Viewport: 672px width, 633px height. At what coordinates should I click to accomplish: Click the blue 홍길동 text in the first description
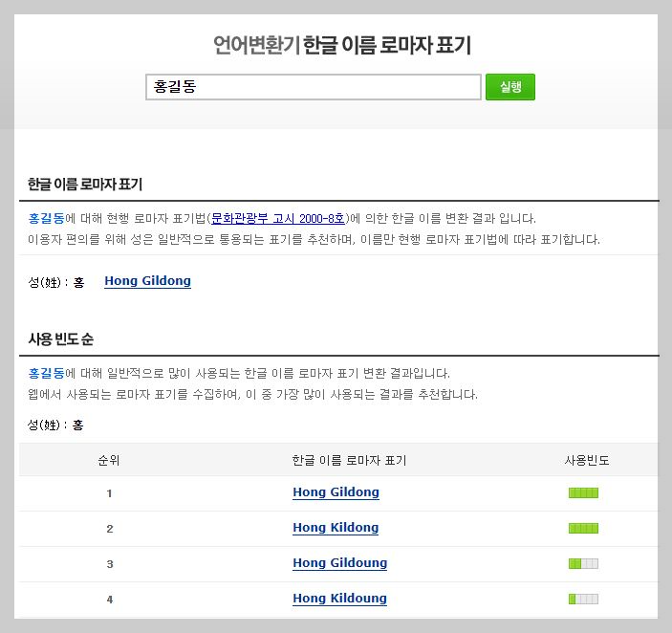tap(46, 219)
